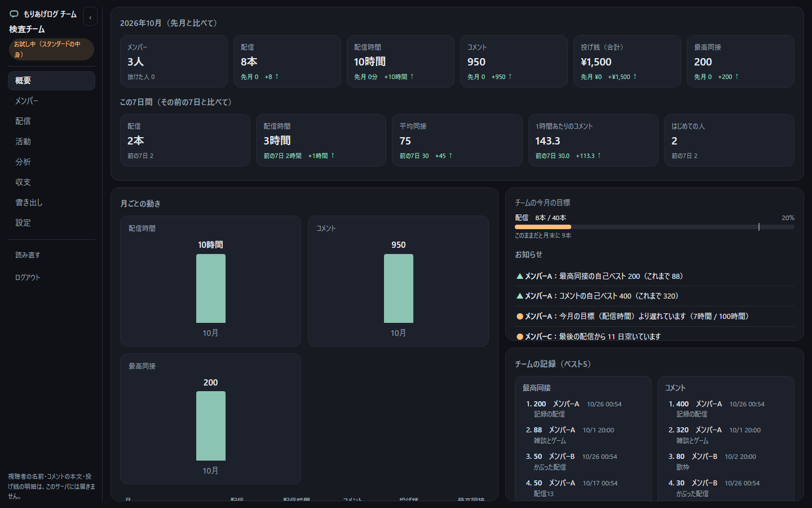Click the 投げ銭(合計) ¥1,500 card

pyautogui.click(x=627, y=61)
